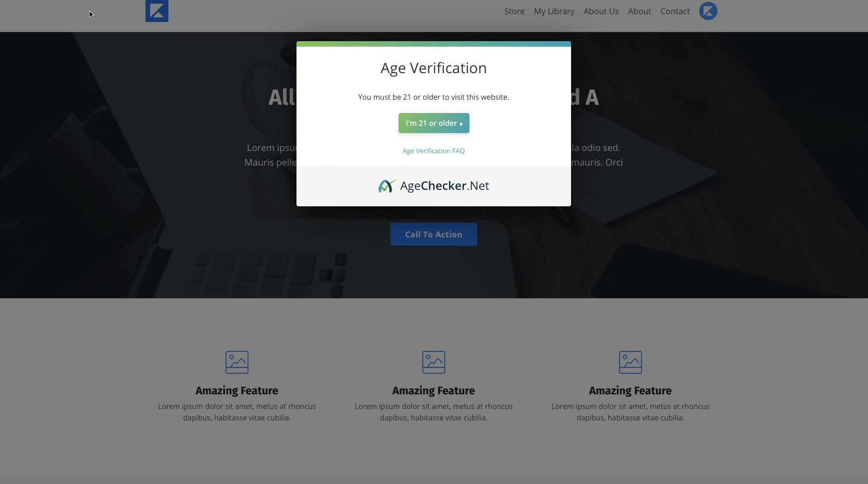The height and width of the screenshot is (484, 868).
Task: Click the Lorem ipsum text under middle feature
Action: coord(434,412)
